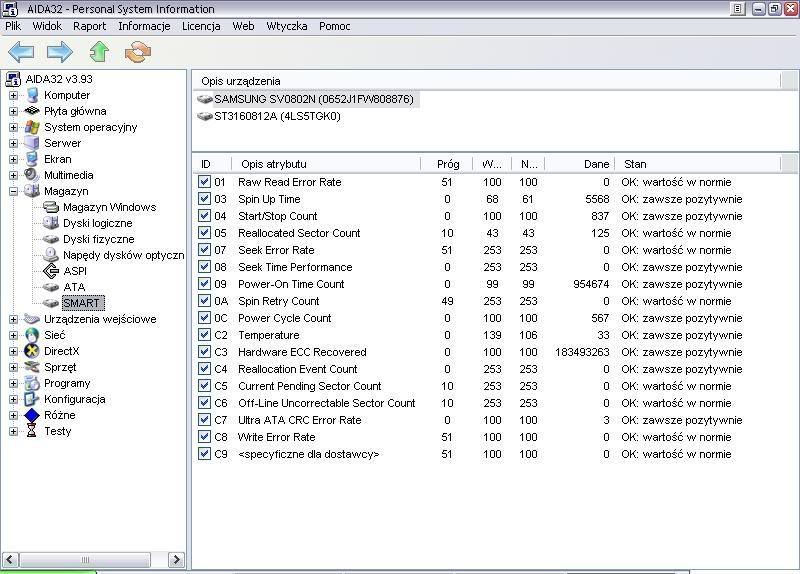The width and height of the screenshot is (800, 574).
Task: Open the Wtyczka menu
Action: [x=287, y=26]
